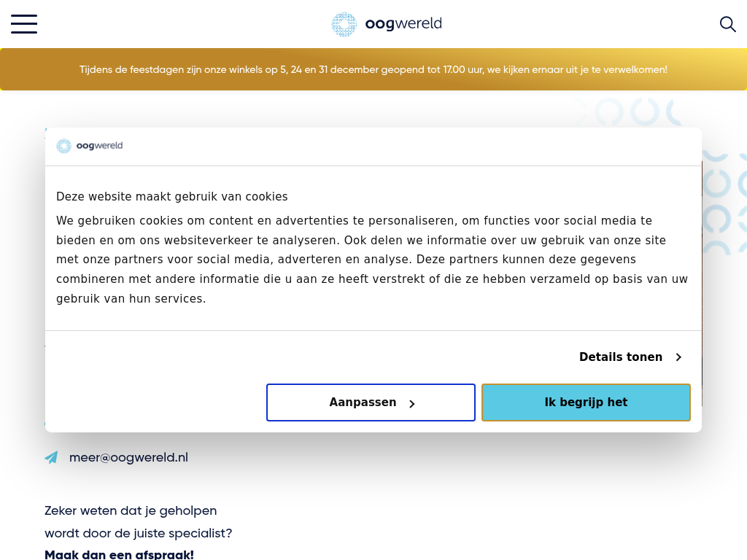Click the cookie description paragraph text
Image resolution: width=747 pixels, height=560 pixels.
372,260
